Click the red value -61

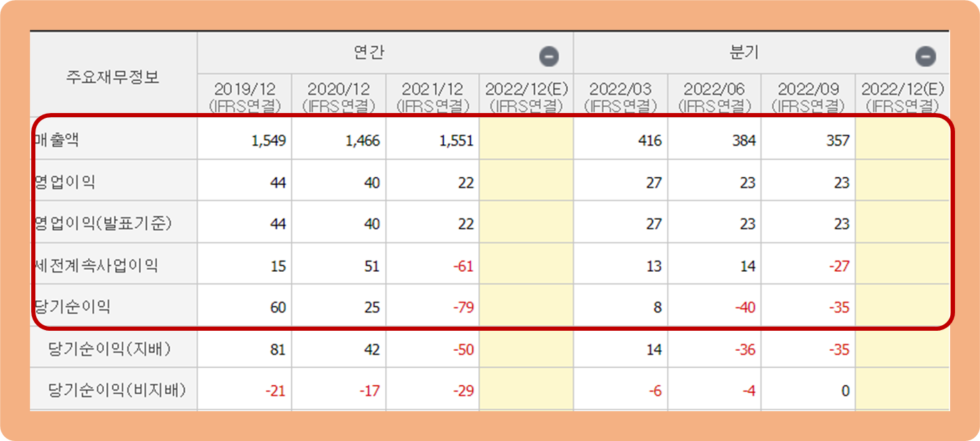pos(464,266)
